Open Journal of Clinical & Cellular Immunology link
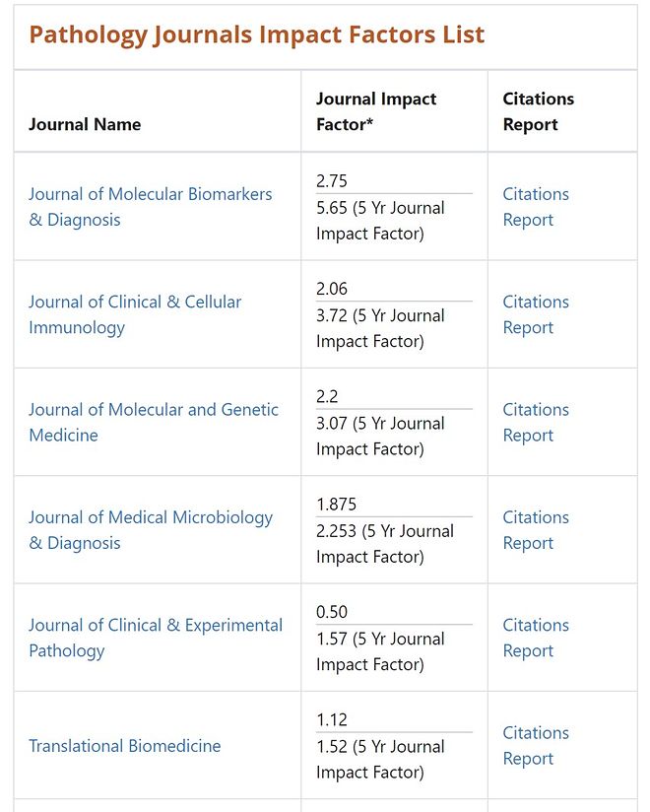The image size is (650, 812). [135, 303]
